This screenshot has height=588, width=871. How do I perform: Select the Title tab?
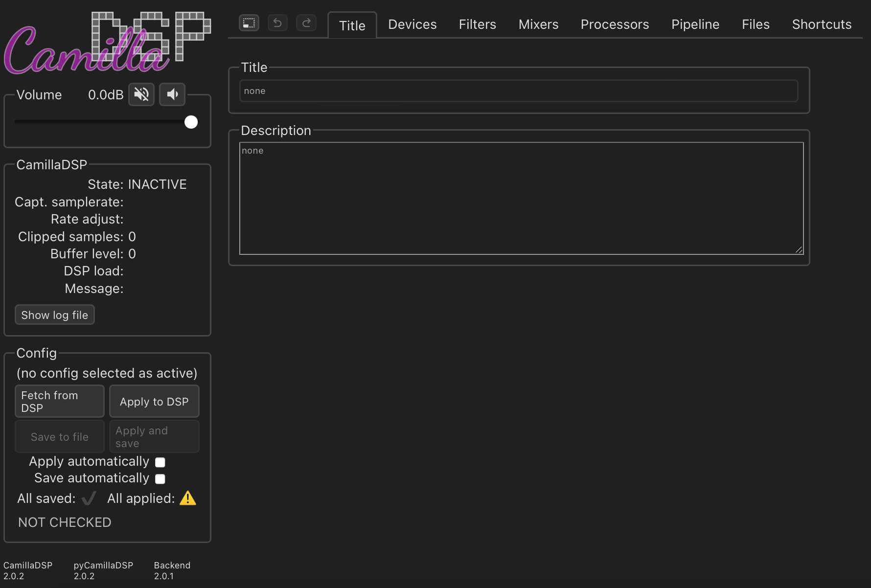point(352,25)
